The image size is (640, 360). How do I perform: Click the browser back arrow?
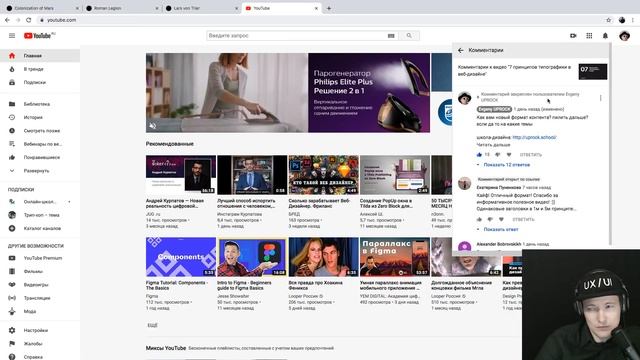7,20
